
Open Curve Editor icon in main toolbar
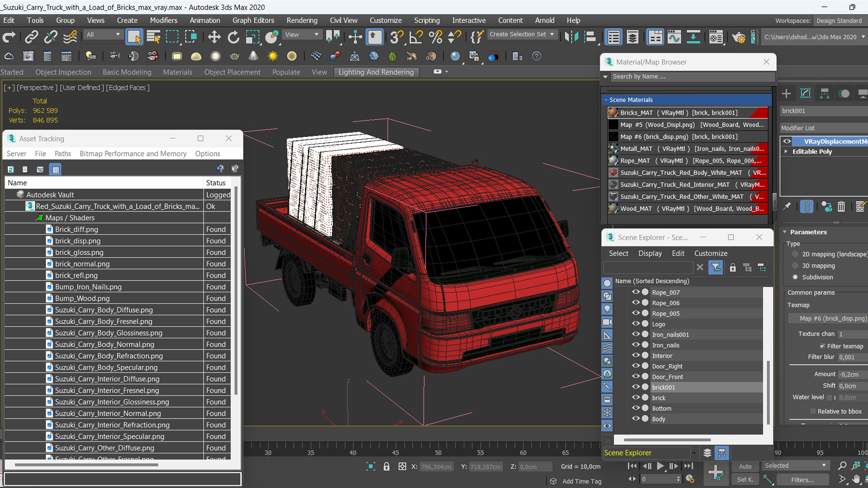[674, 37]
